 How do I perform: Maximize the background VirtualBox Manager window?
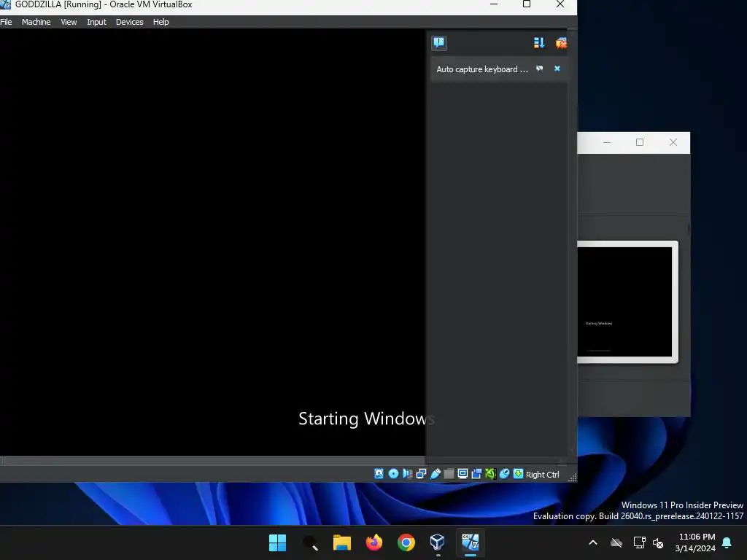tap(640, 142)
